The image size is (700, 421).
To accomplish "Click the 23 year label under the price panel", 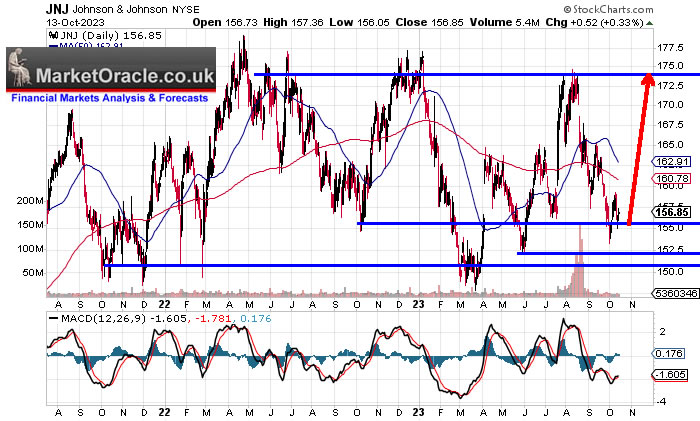I will pos(418,304).
